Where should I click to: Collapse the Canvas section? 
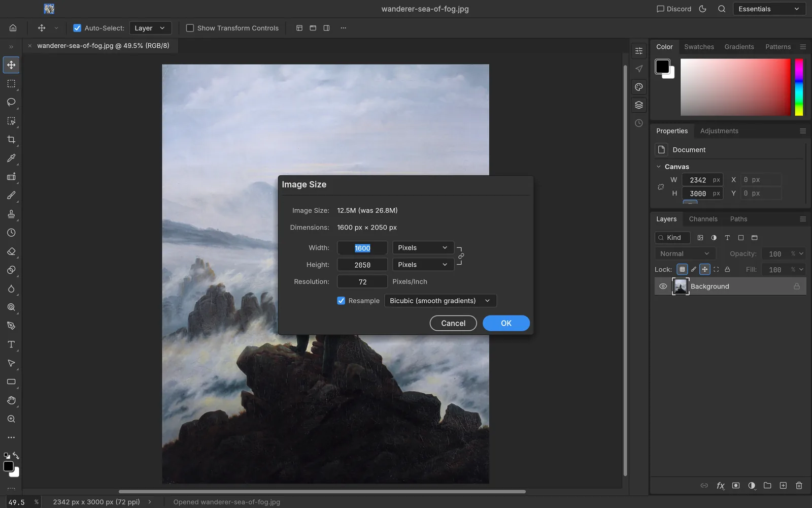[659, 167]
